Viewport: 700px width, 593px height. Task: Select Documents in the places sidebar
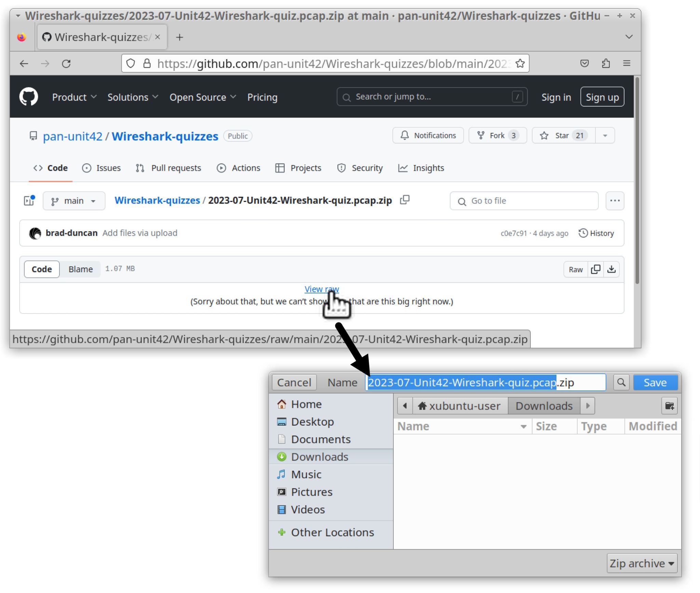pos(331,439)
